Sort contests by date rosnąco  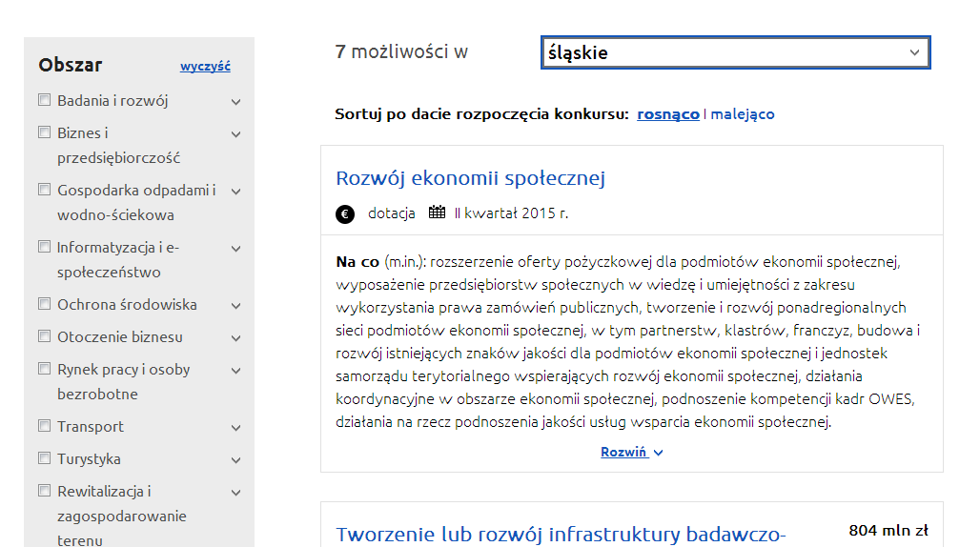click(668, 114)
